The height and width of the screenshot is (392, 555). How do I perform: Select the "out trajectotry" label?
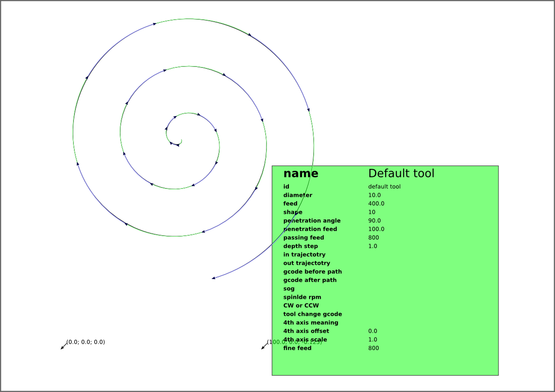307,263
